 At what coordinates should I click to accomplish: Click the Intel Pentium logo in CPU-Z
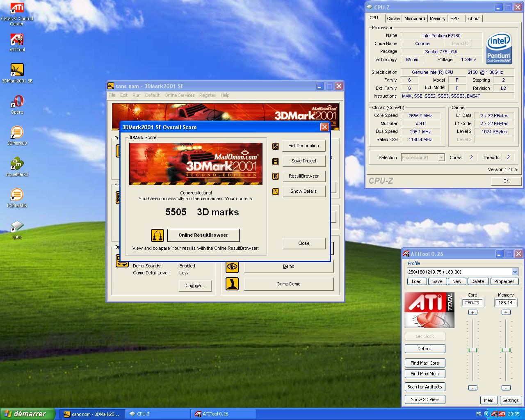click(x=499, y=48)
